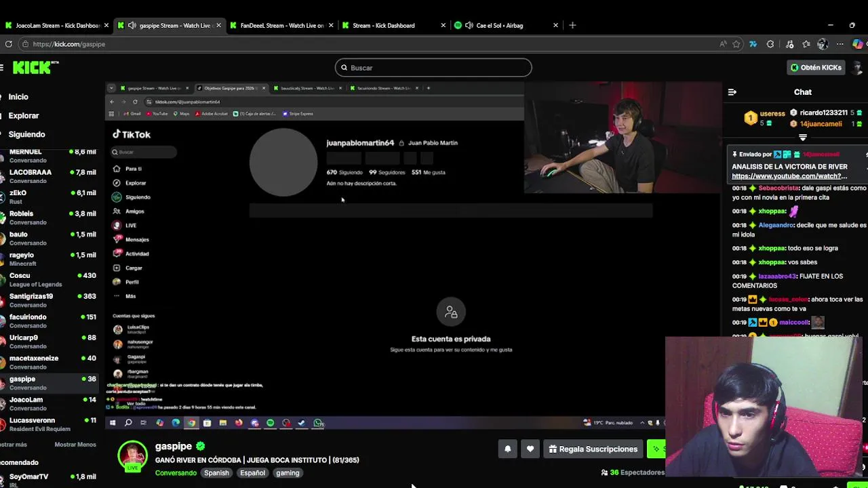The height and width of the screenshot is (488, 868).
Task: Expand the pinned chat message arrow
Action: tap(866, 155)
